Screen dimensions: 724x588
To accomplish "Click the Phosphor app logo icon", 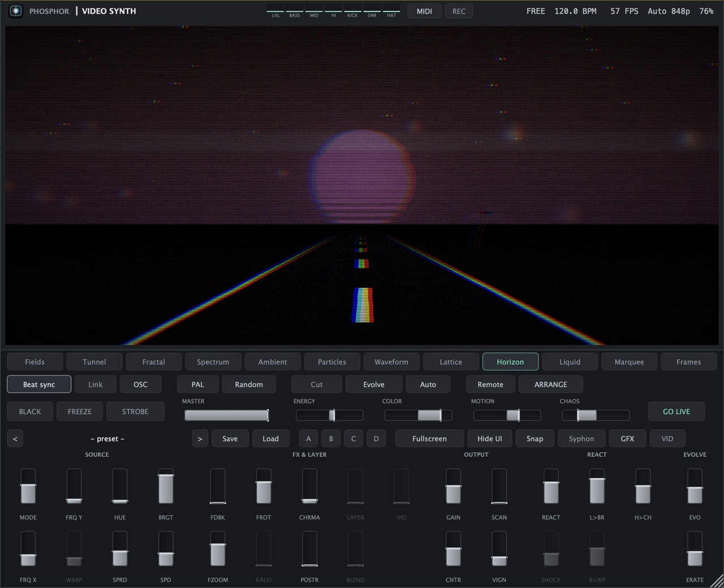I will click(16, 11).
